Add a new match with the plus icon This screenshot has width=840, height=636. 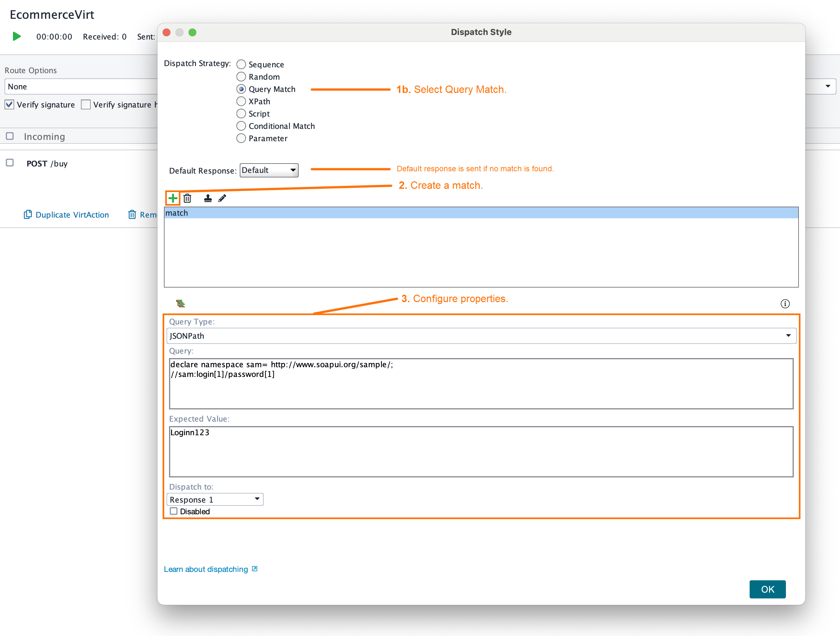point(173,198)
